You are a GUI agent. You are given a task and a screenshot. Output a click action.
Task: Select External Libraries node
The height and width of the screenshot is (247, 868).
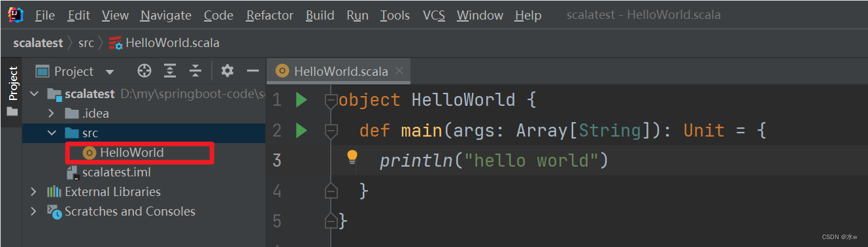coord(103,191)
